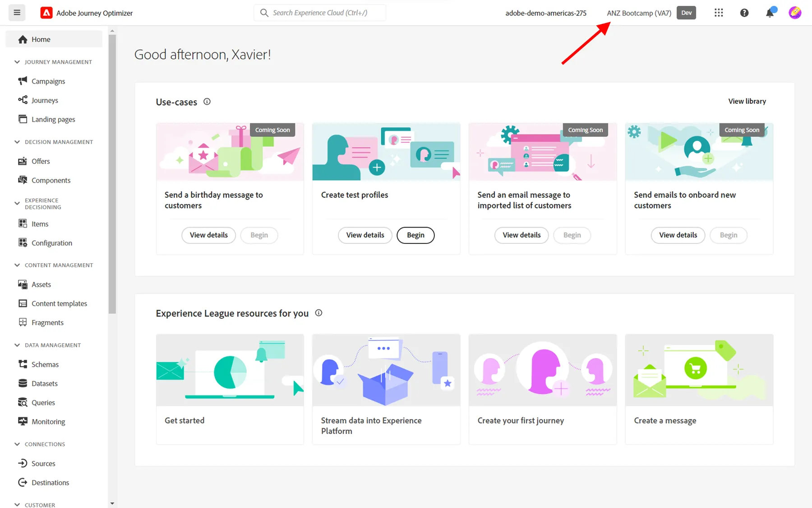The width and height of the screenshot is (812, 508).
Task: Collapse the Experience Decisioning section
Action: [x=17, y=203]
